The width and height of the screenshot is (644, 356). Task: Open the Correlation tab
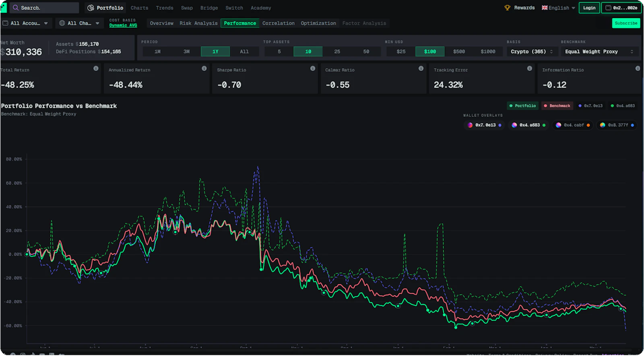279,23
